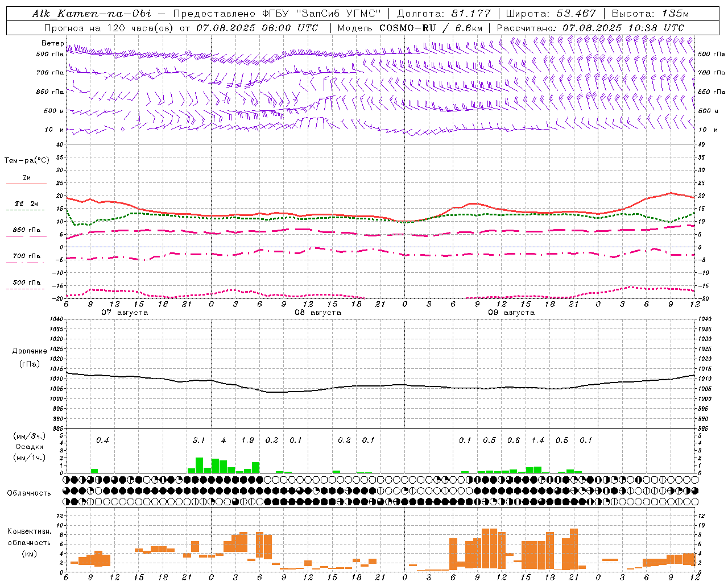This screenshot has width=728, height=582.
Task: Click the 3-hour precipitation value 0.4
Action: tap(102, 440)
